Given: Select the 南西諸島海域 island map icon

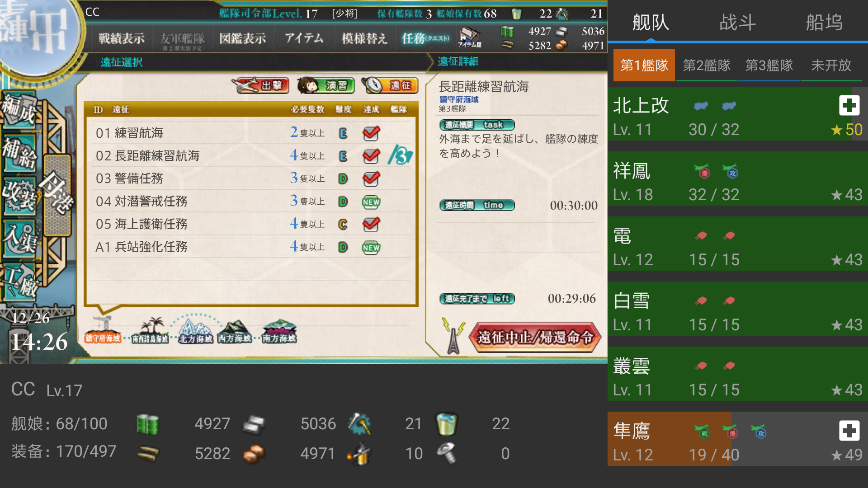Looking at the screenshot, I should click(x=150, y=331).
